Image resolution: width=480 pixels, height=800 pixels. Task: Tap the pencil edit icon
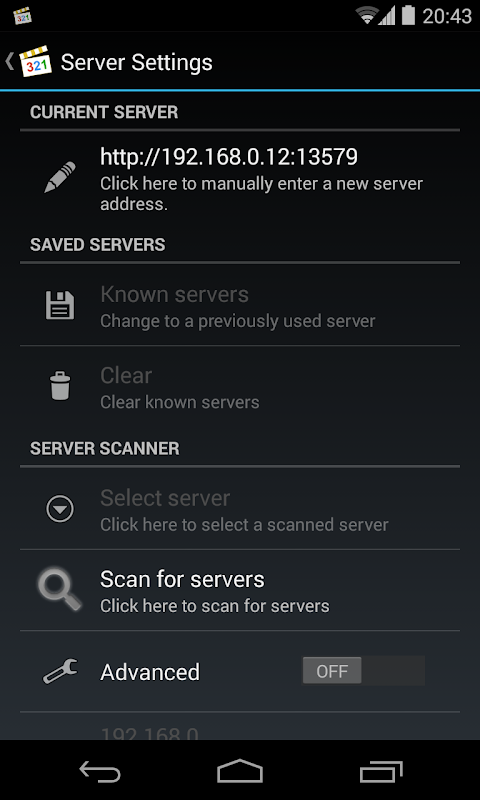[60, 177]
